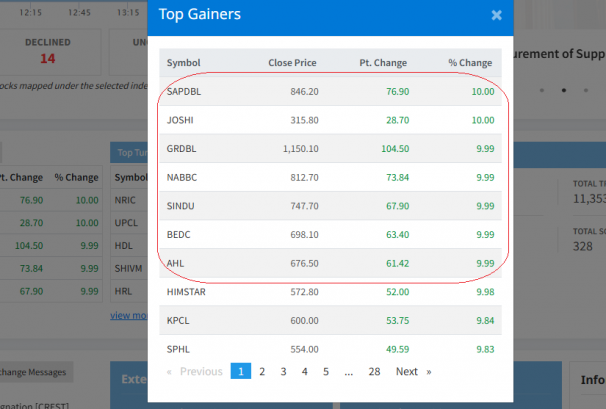Switch to the Top Turnover tab
Viewport: 606px width, 409px height.
(129, 153)
